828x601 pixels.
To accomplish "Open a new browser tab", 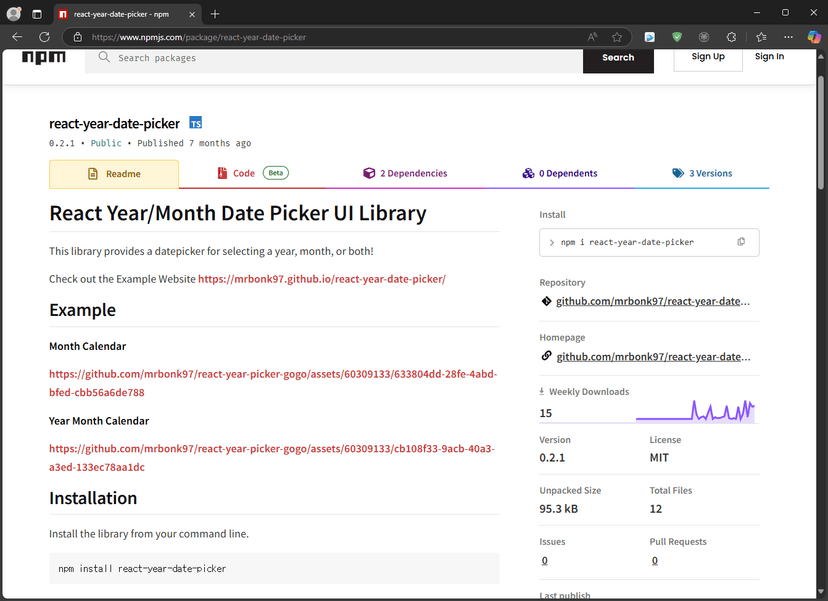I will 215,14.
